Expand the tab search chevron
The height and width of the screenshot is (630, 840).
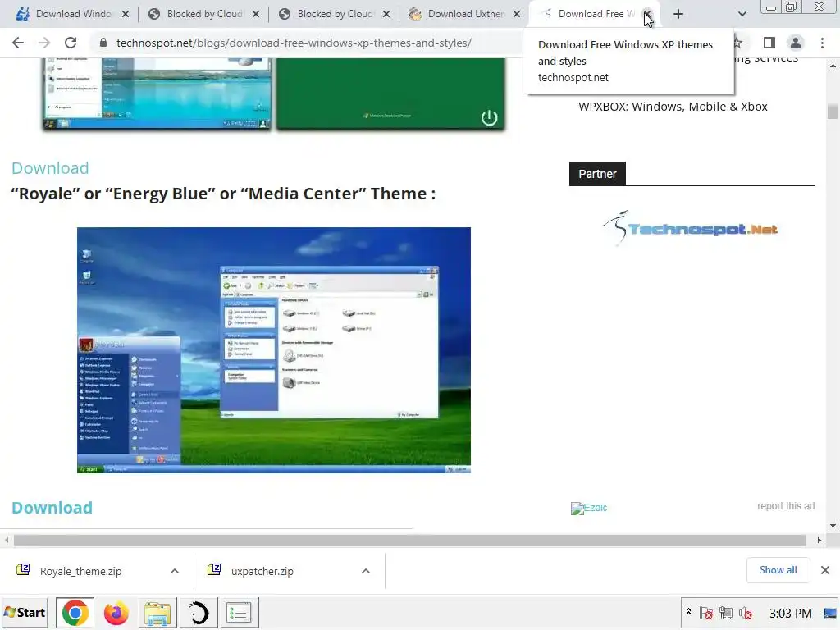point(742,15)
